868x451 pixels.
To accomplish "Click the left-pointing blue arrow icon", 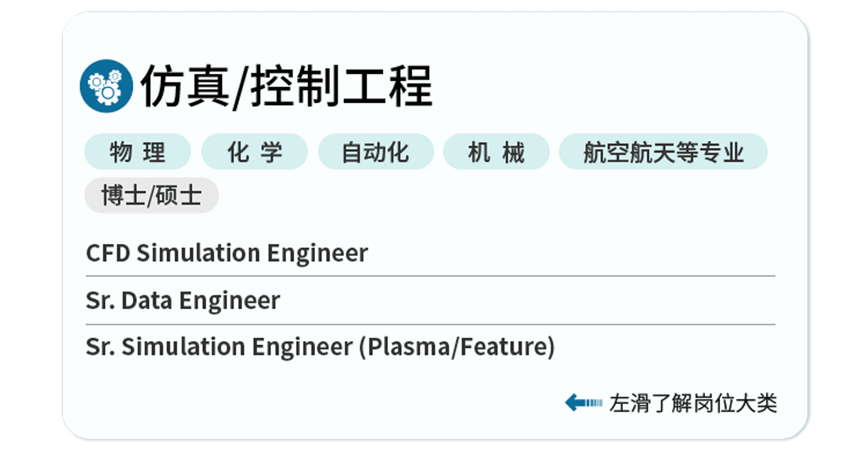I will [583, 403].
